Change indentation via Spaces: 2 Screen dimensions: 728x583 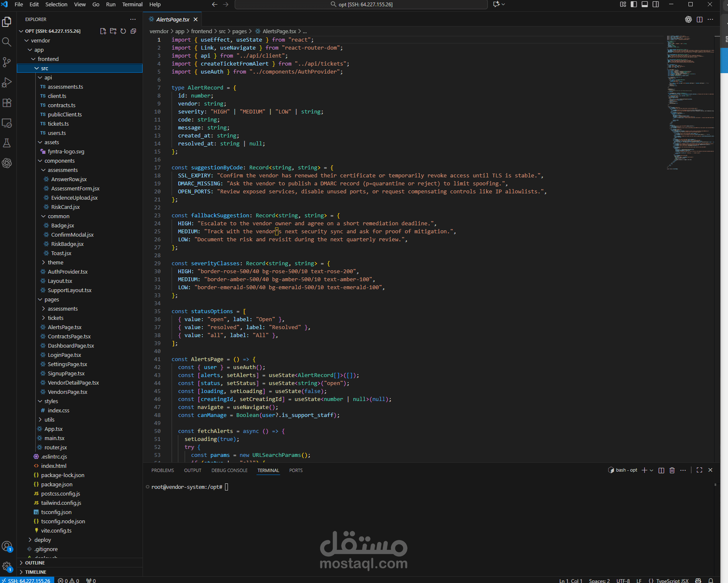click(x=599, y=580)
